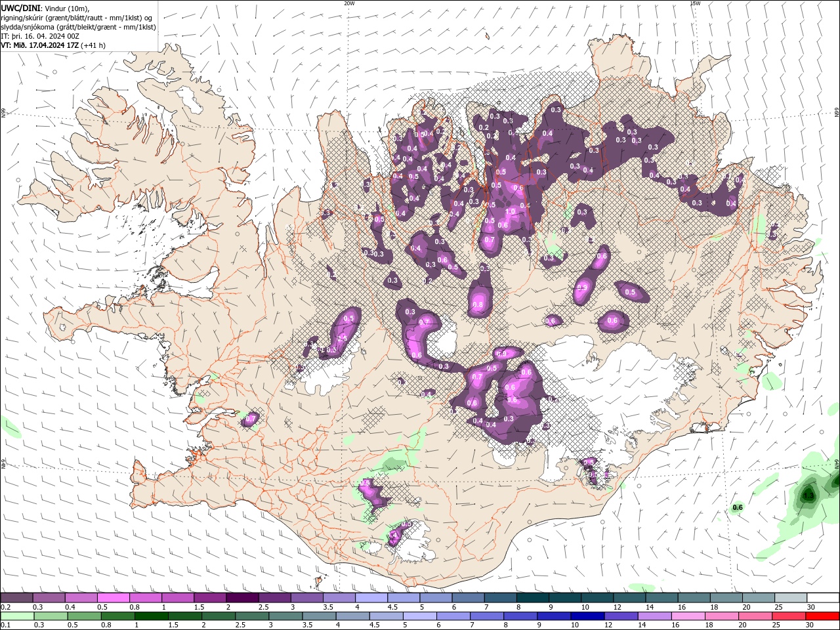
Task: Pick the darkest green 1 swatch in the bottom legend row
Action: [x=152, y=616]
